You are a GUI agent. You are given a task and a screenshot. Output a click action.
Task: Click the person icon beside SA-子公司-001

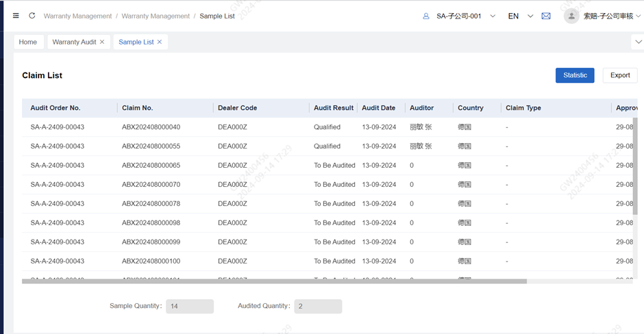point(426,16)
